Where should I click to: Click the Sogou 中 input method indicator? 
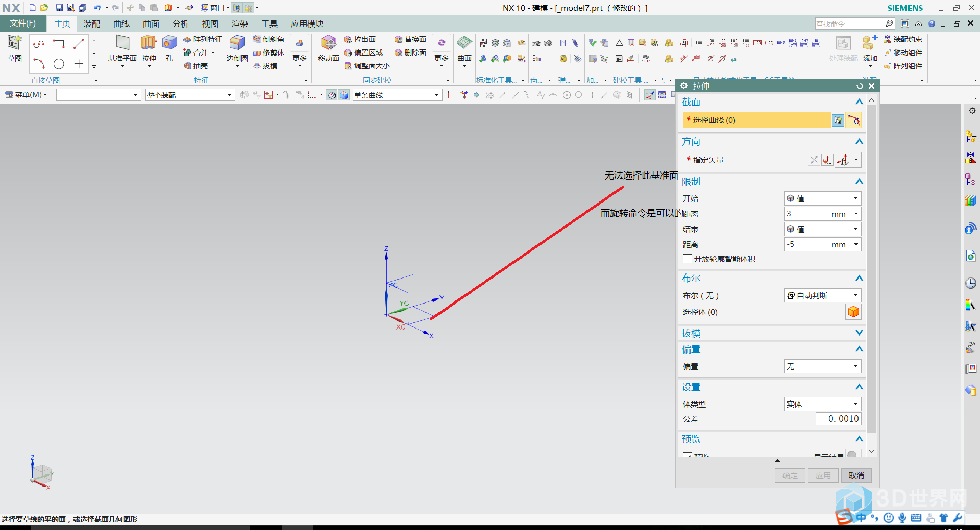tap(862, 518)
